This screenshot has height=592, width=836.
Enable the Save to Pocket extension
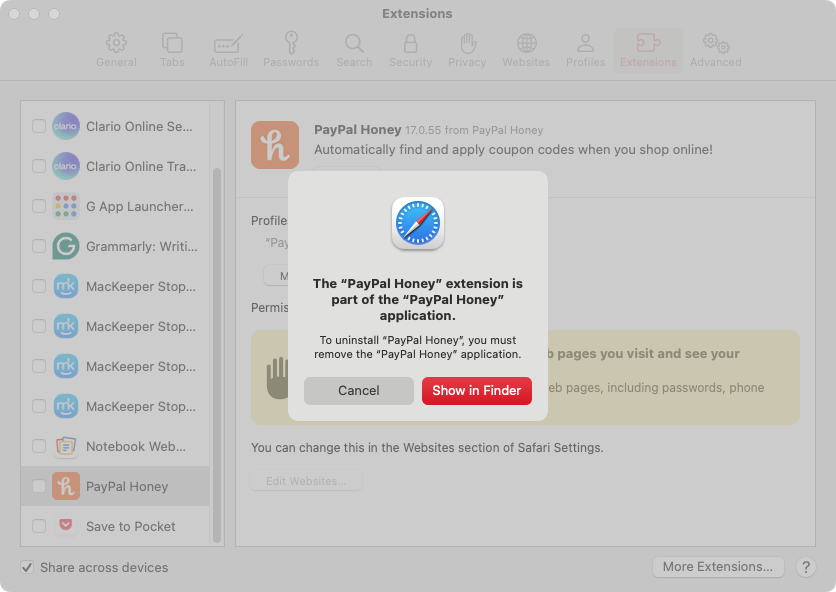[x=38, y=526]
